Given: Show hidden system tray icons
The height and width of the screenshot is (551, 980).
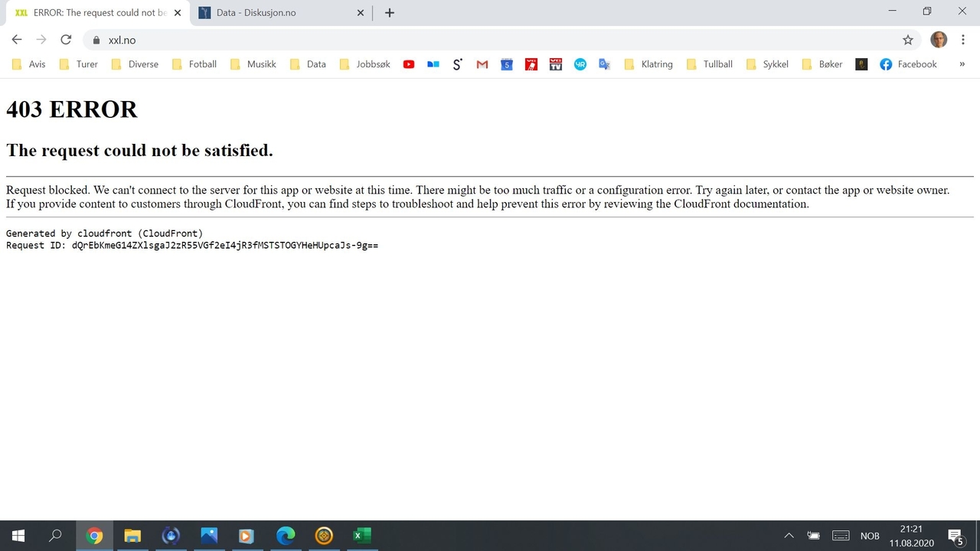Looking at the screenshot, I should (x=789, y=536).
